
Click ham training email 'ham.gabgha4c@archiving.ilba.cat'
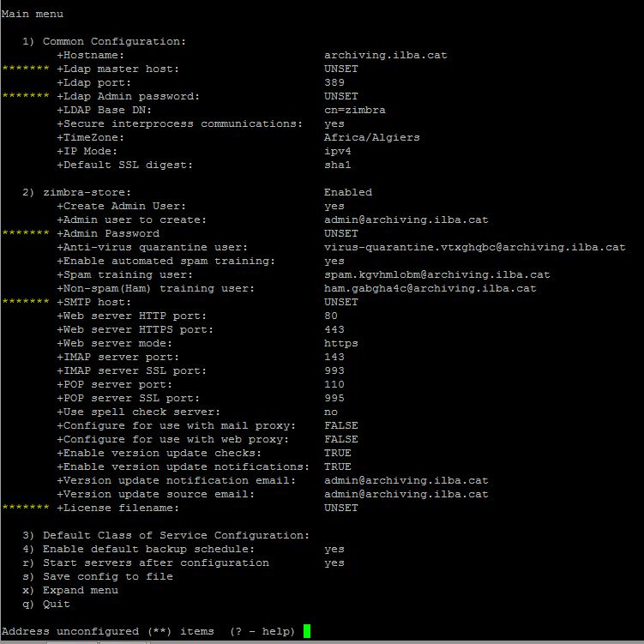tap(430, 288)
